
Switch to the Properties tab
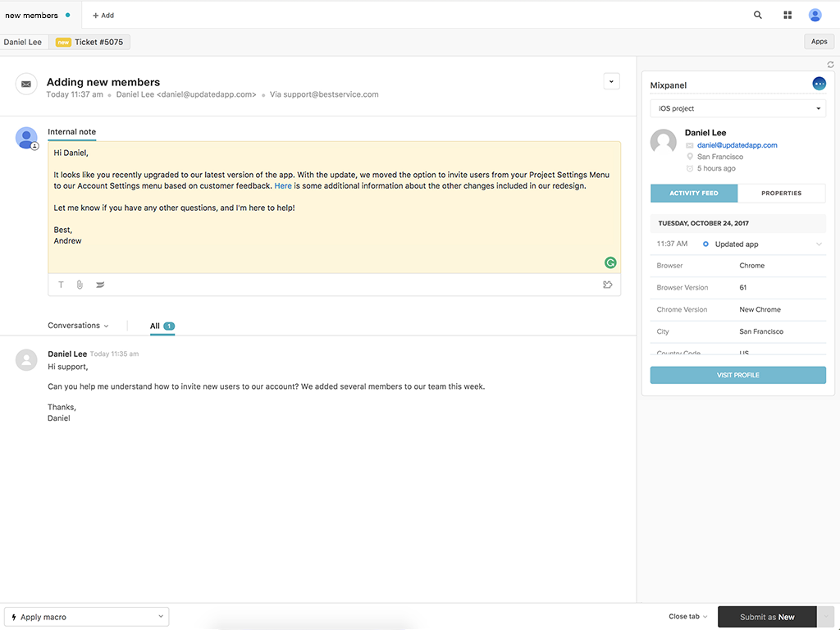[x=781, y=194]
